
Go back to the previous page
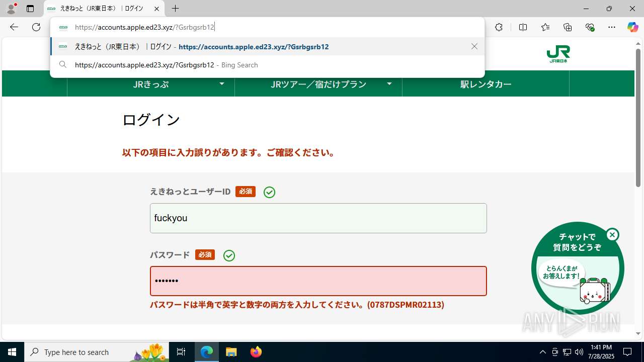(x=14, y=27)
